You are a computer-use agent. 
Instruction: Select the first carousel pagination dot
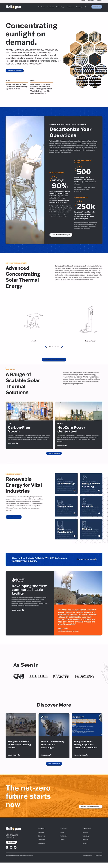click(x=50, y=346)
